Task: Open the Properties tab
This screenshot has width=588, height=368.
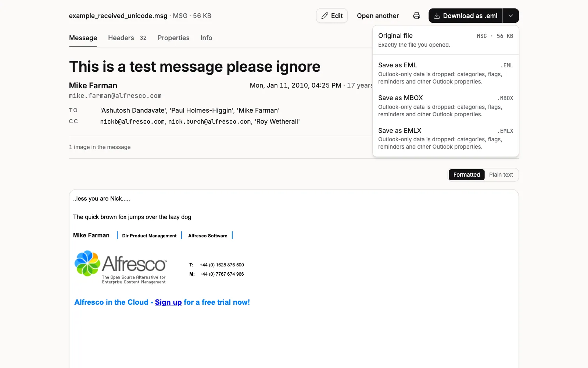Action: click(x=173, y=38)
